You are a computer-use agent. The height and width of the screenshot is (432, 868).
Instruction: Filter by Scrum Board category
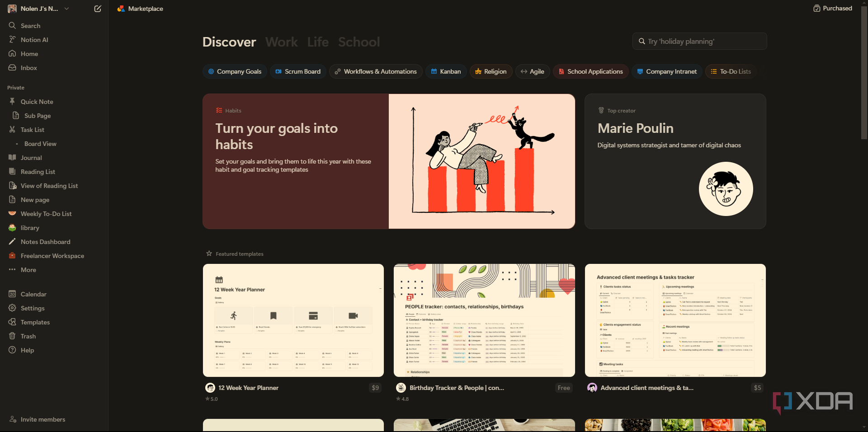298,71
